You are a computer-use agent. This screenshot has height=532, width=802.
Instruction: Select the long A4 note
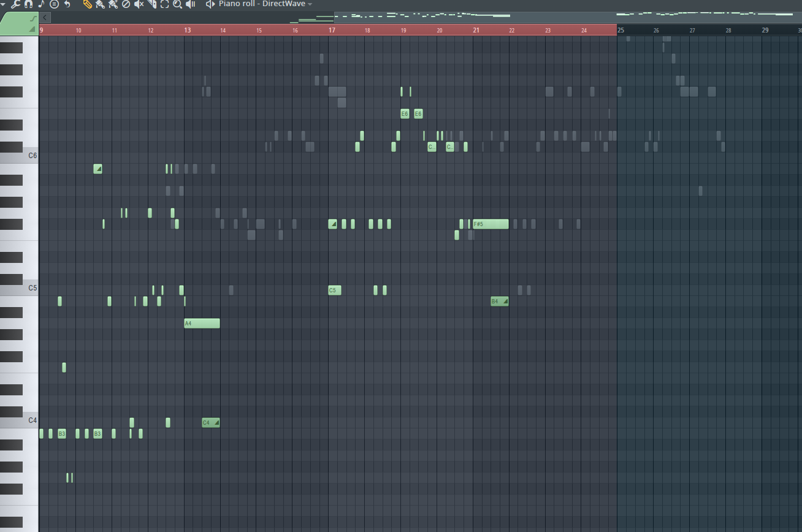click(202, 324)
